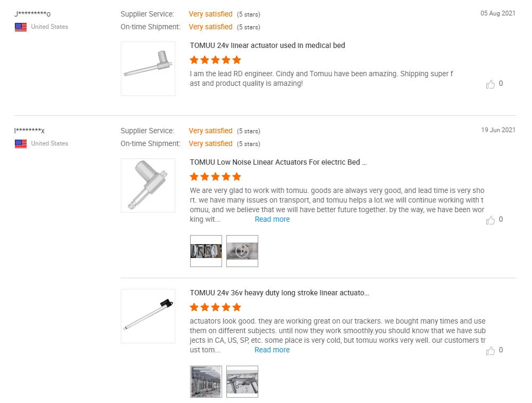This screenshot has width=532, height=403.
Task: View the long stroke actuator product image
Action: coord(148,316)
